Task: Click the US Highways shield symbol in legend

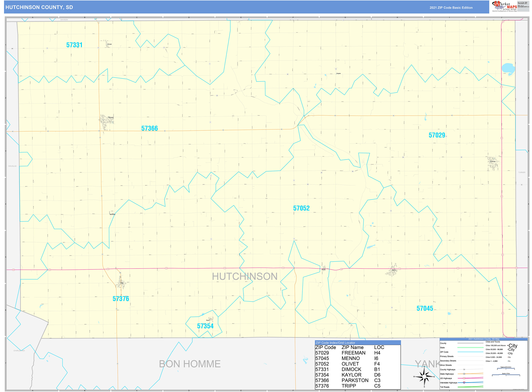Action: [464, 378]
